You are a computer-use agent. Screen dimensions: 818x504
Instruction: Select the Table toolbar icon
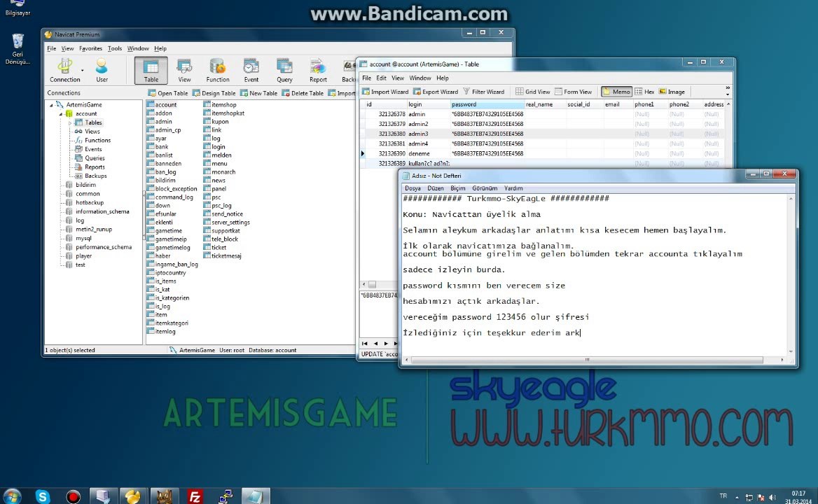click(x=151, y=71)
